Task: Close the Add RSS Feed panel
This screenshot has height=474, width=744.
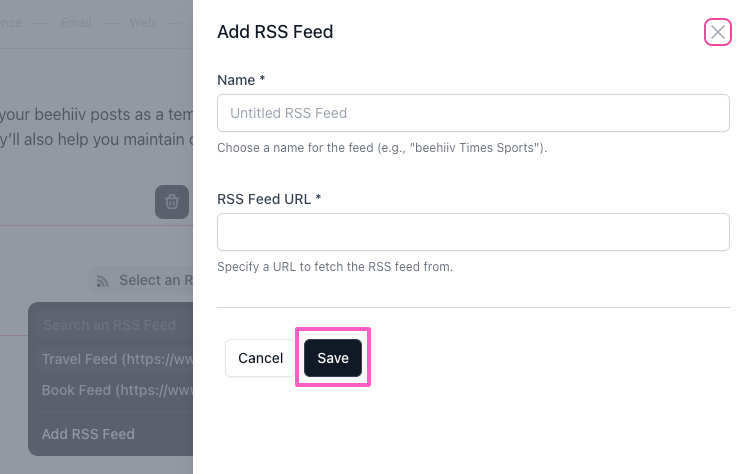Action: coord(717,32)
